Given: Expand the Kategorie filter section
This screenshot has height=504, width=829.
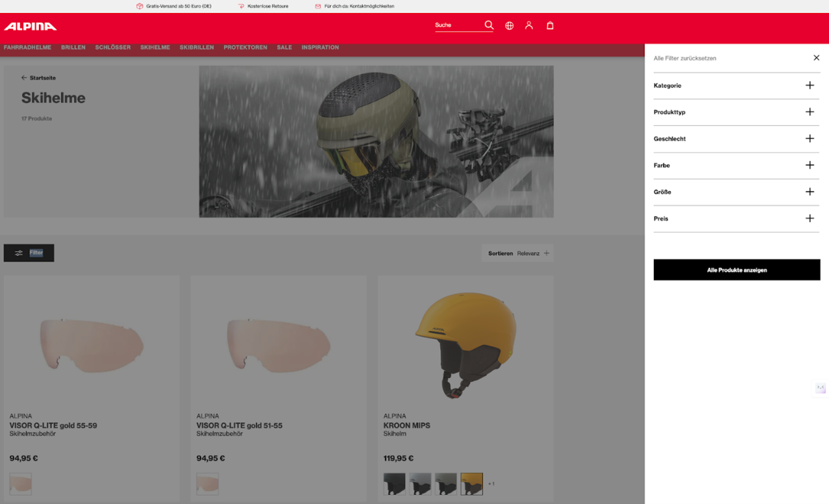Looking at the screenshot, I should [809, 86].
